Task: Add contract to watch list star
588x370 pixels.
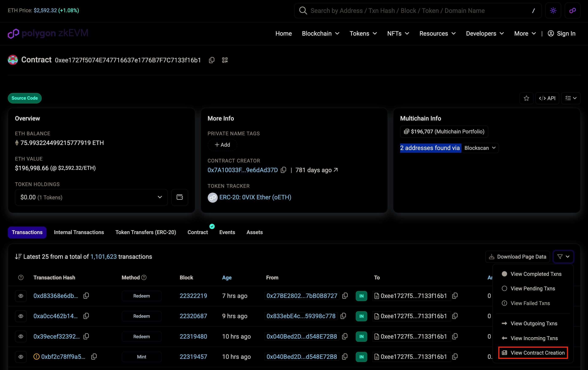Action: [526, 98]
